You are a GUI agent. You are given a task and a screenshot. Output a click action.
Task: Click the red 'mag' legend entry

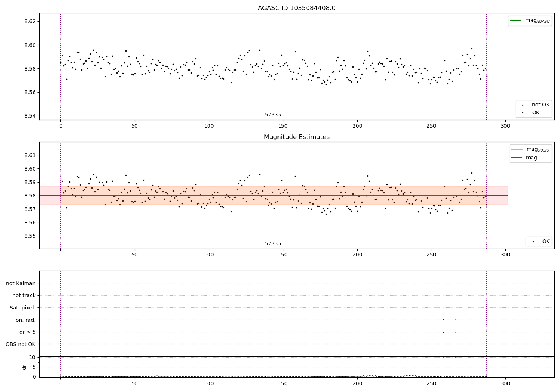coord(524,158)
